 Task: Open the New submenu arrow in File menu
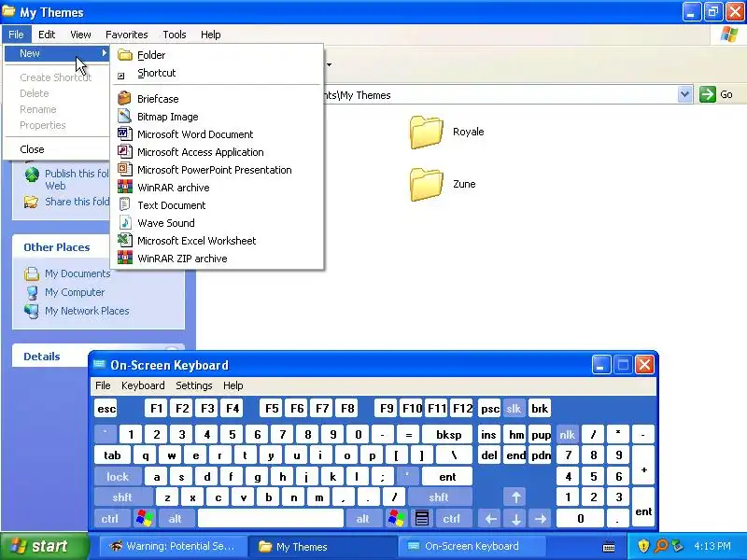pyautogui.click(x=104, y=53)
